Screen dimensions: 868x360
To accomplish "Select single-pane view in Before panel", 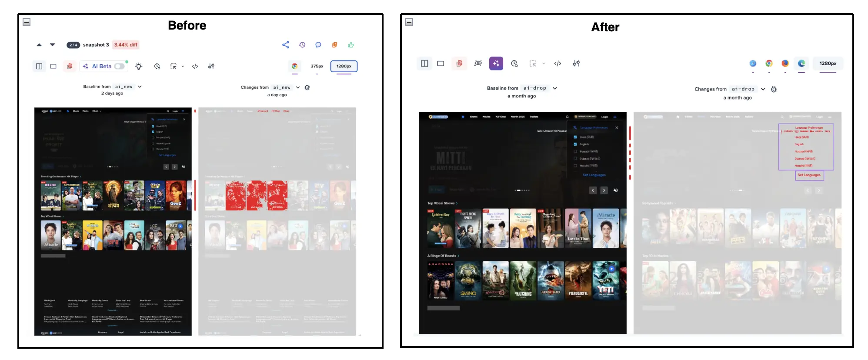I will [x=53, y=66].
